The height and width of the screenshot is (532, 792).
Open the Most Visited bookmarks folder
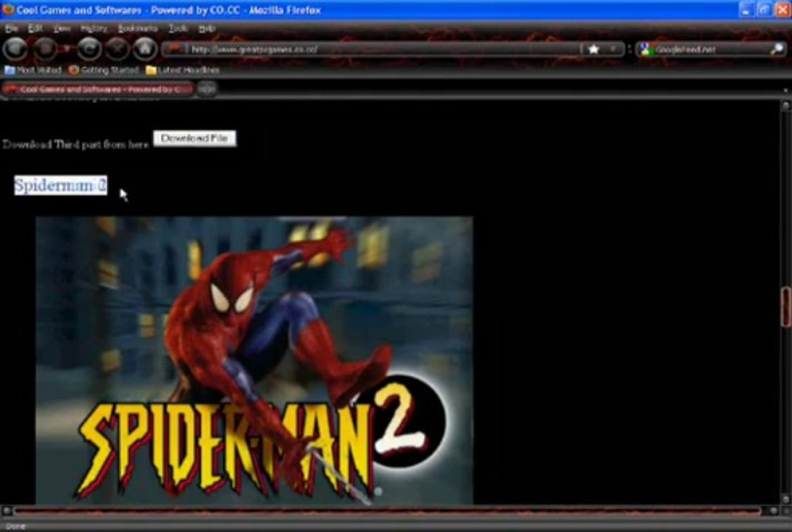pyautogui.click(x=33, y=69)
